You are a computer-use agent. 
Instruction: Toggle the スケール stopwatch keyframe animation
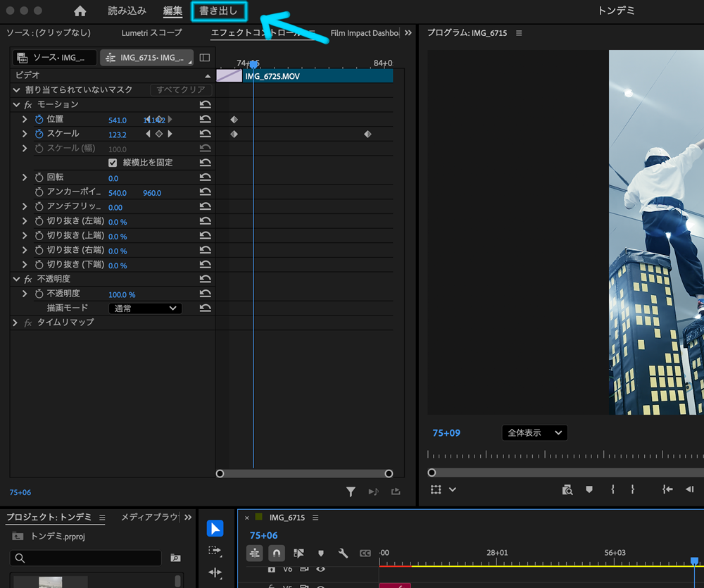38,134
